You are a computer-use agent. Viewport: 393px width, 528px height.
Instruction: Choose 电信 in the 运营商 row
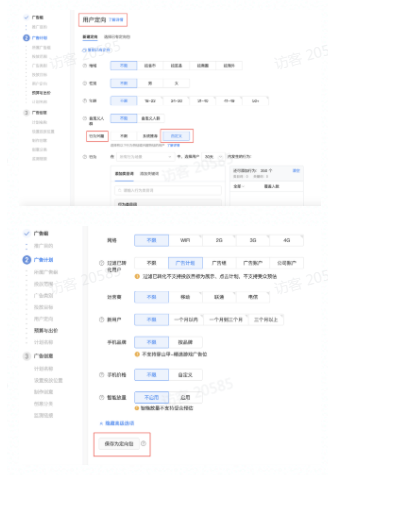coord(253,297)
